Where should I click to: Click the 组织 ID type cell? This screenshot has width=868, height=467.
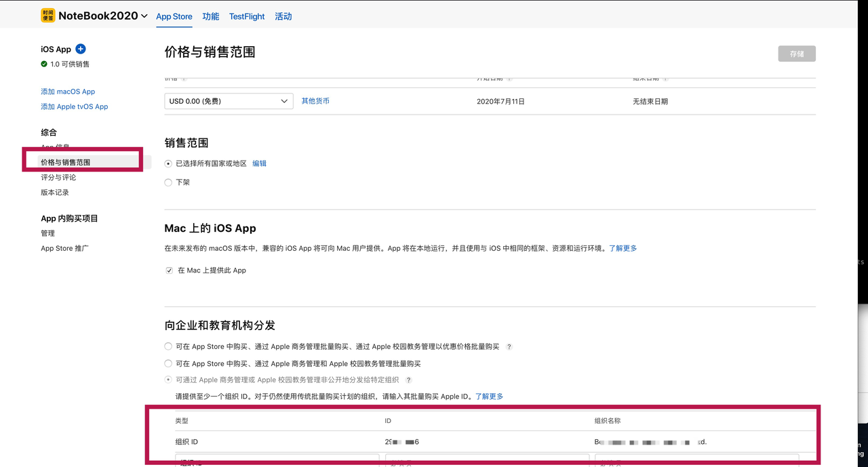point(186,442)
